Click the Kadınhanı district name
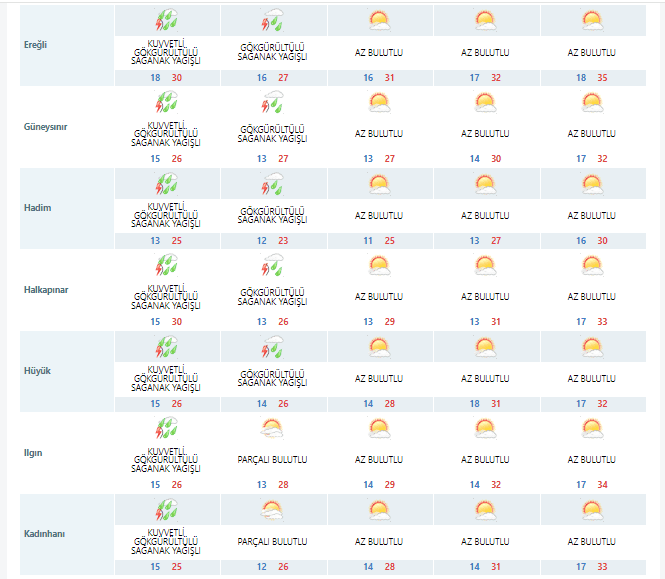The image size is (665, 579). 45,534
